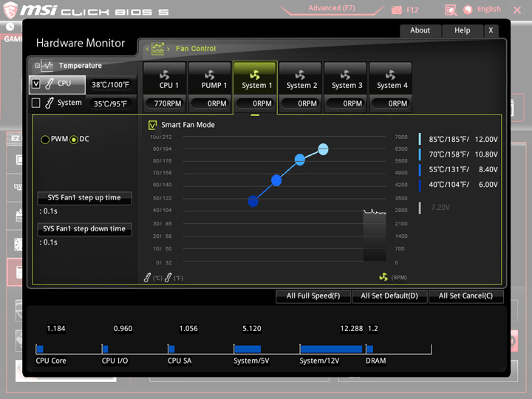532x399 pixels.
Task: Click the Help button
Action: (463, 30)
